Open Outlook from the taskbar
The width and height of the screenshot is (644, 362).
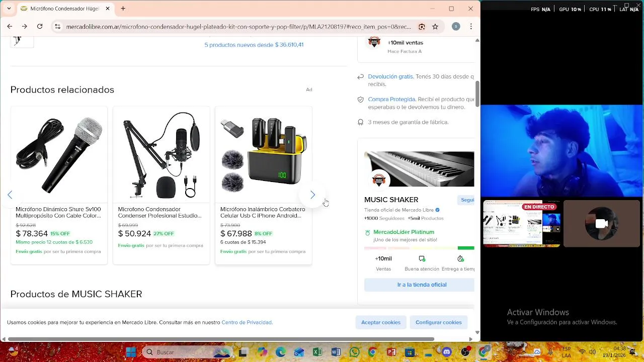(x=299, y=352)
